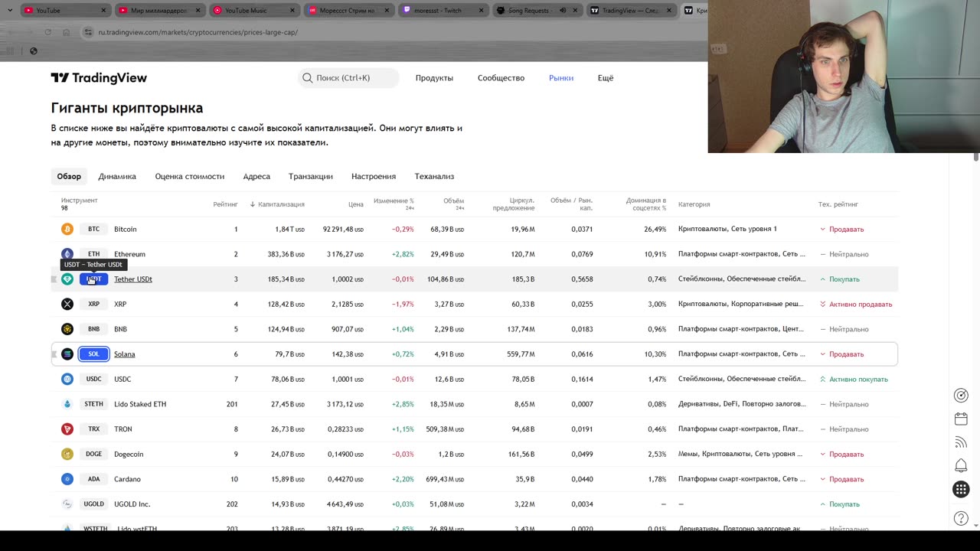Open the Продукты menu
Screen dimensions: 980x551
coord(434,78)
